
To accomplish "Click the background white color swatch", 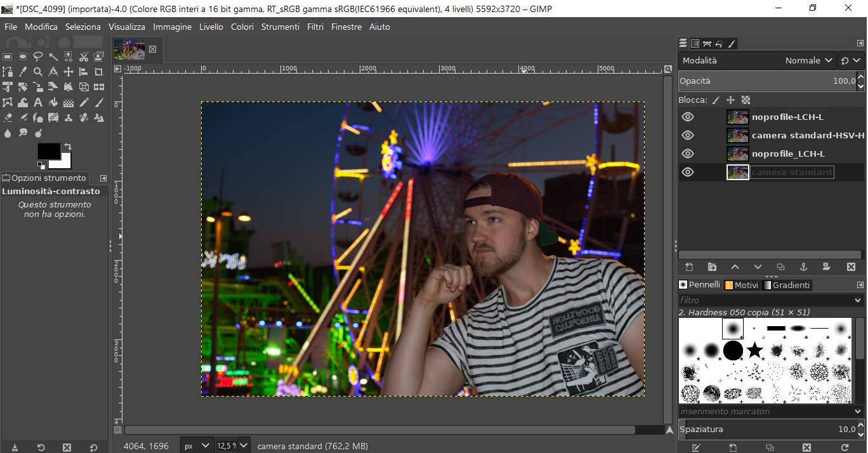I will (63, 162).
